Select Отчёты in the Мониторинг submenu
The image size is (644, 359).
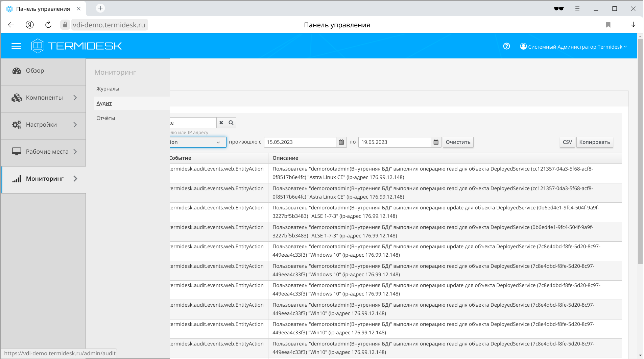click(105, 118)
